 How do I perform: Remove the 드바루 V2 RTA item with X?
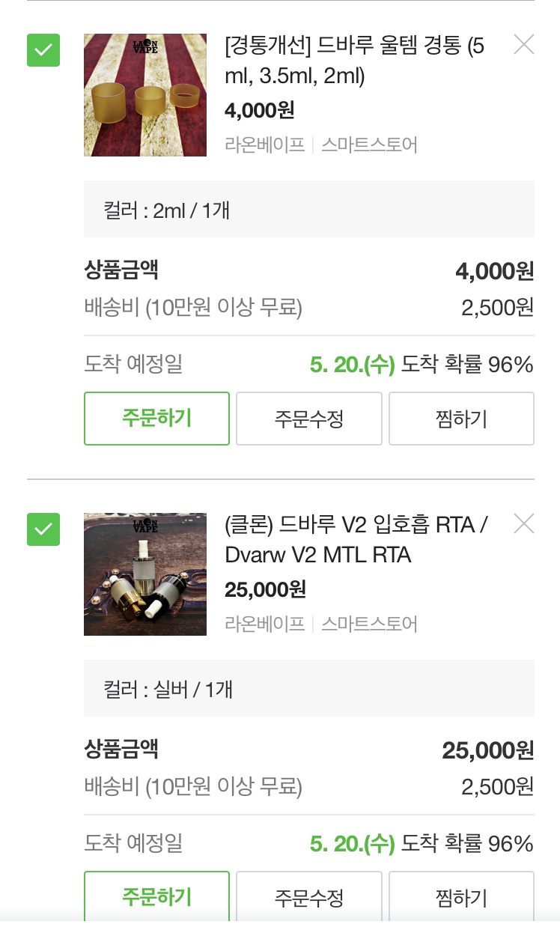524,524
